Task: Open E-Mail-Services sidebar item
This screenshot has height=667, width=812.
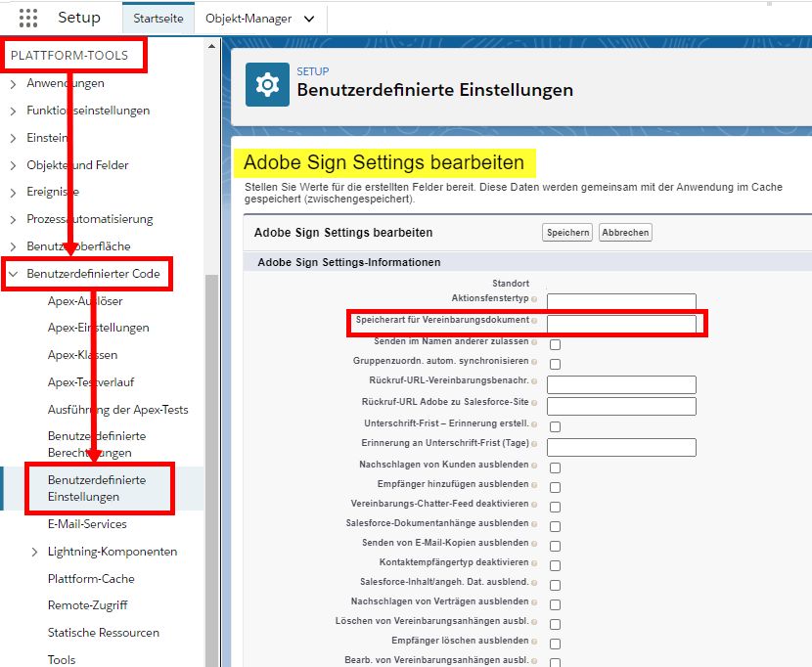Action: click(87, 524)
